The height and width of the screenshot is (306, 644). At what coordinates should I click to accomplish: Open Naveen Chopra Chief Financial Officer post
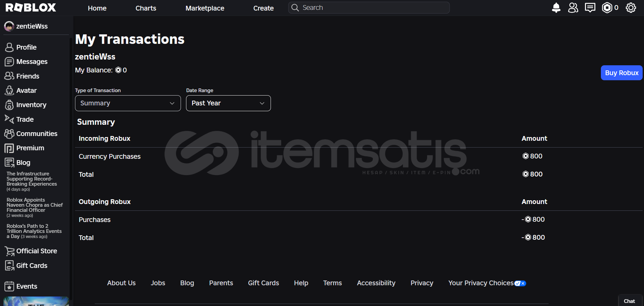pyautogui.click(x=35, y=207)
